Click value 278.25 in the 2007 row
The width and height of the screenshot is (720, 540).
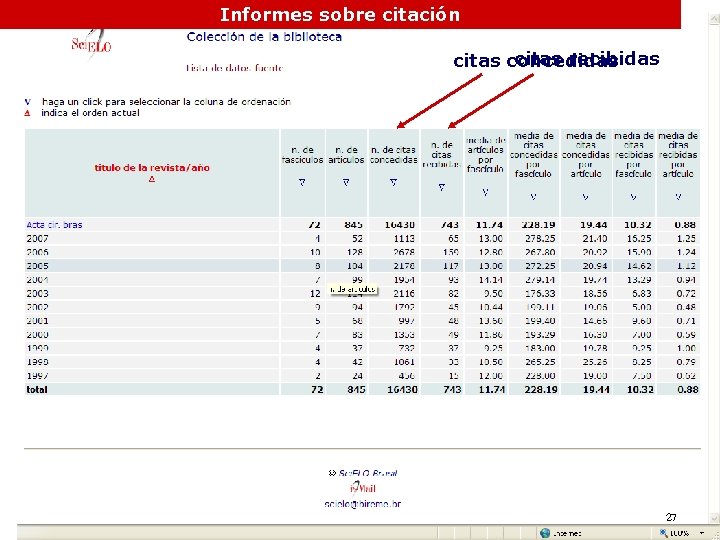pos(540,239)
